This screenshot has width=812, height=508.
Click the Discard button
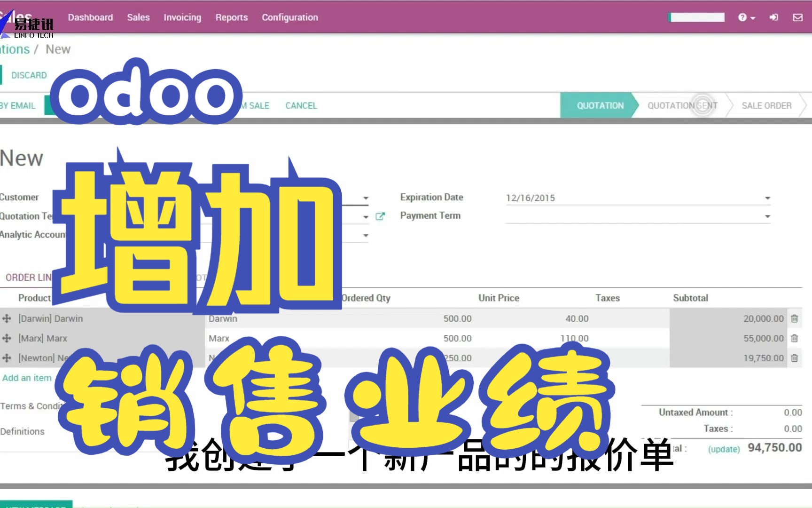(29, 75)
